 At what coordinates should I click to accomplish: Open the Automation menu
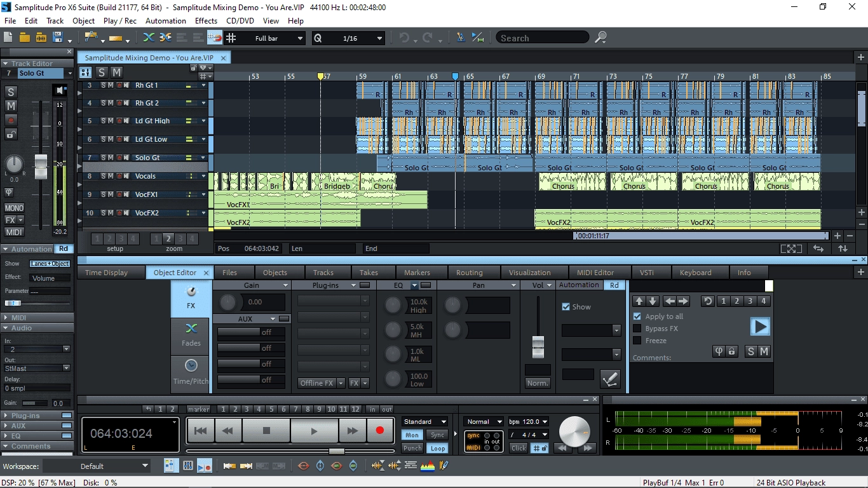(x=166, y=20)
